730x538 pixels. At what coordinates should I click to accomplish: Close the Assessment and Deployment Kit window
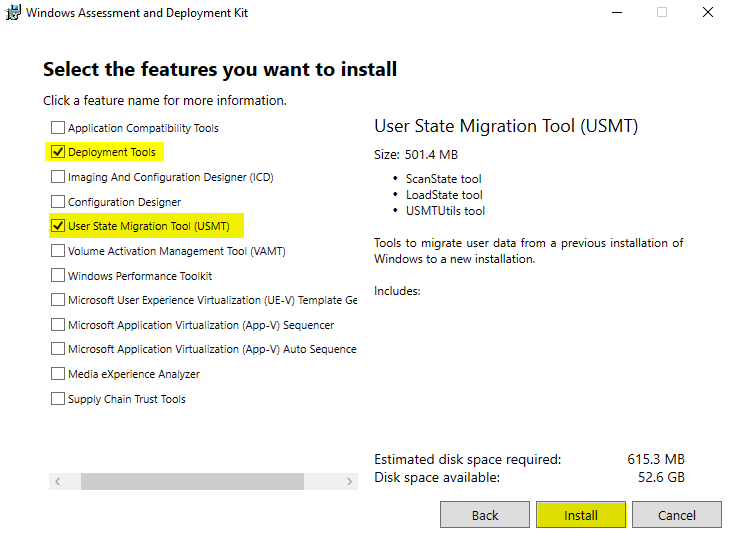(707, 13)
